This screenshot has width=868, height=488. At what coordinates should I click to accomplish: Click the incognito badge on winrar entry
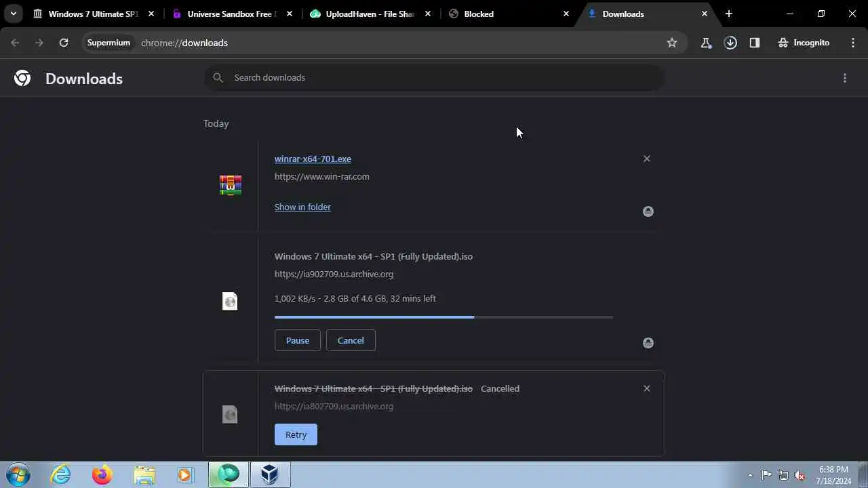(648, 211)
